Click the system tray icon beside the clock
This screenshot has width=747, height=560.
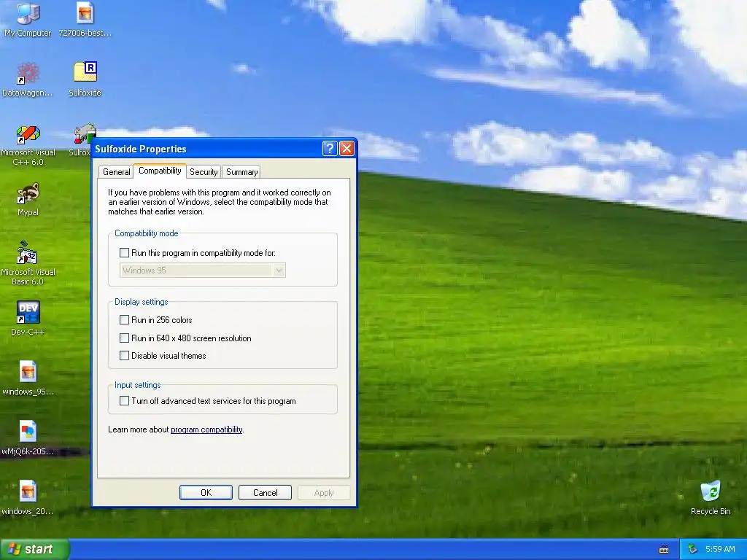[693, 549]
